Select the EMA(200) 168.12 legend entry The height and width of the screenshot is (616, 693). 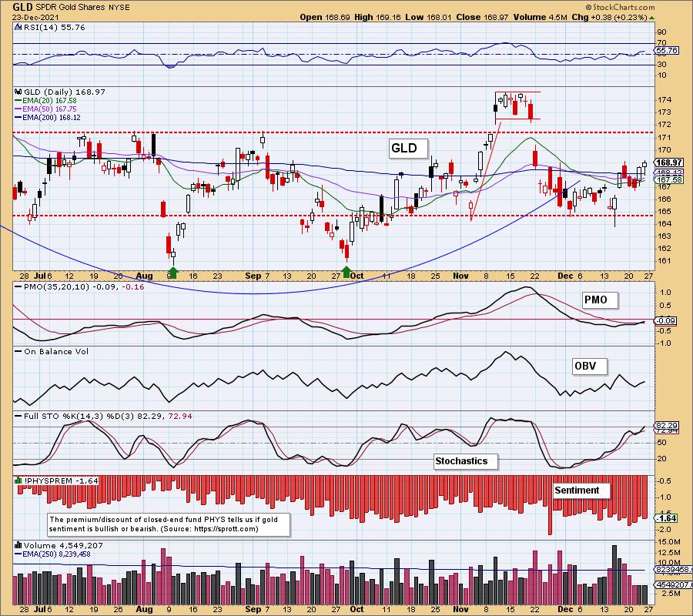coord(52,118)
